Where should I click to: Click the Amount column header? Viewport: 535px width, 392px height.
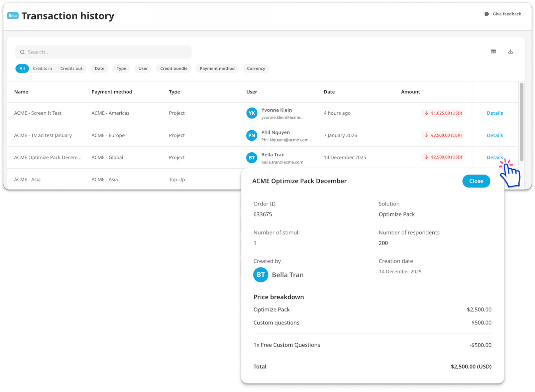(x=411, y=92)
